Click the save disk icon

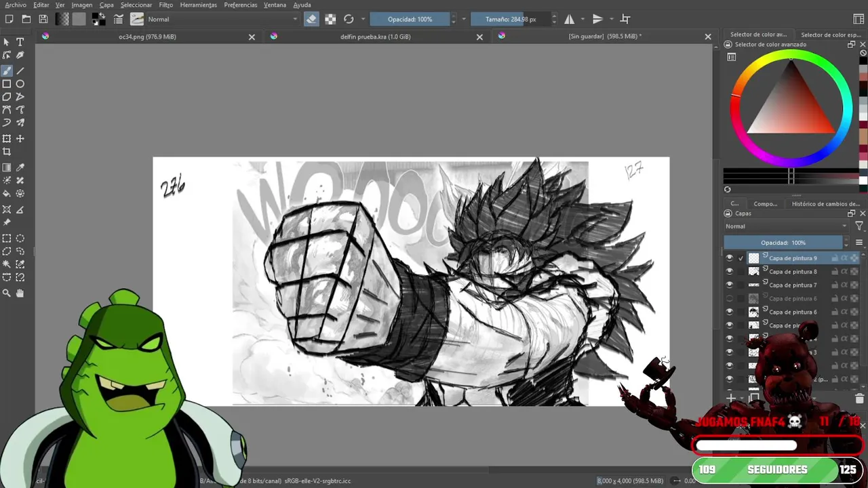click(43, 19)
